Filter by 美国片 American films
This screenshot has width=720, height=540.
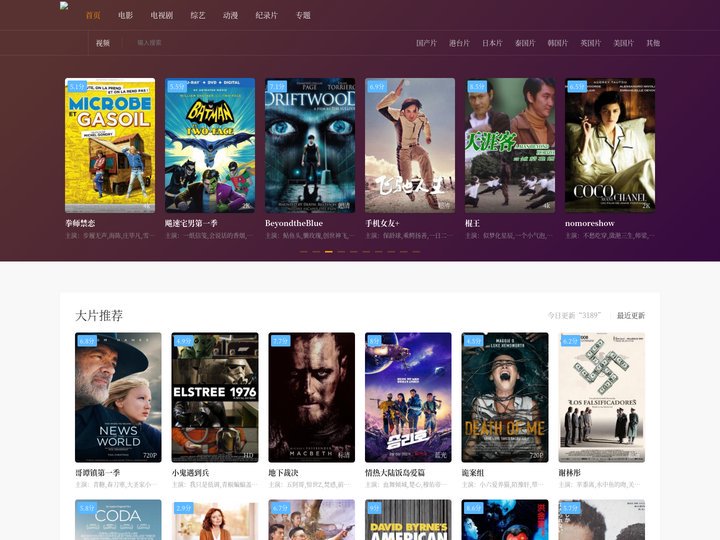[x=623, y=43]
